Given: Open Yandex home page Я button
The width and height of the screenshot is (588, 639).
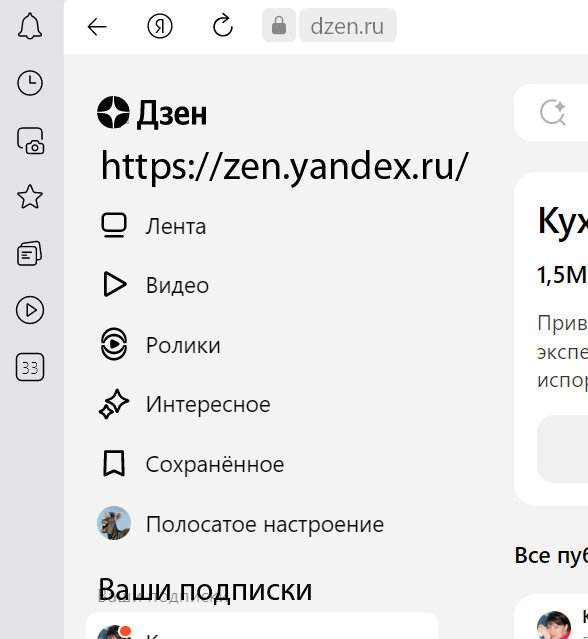Looking at the screenshot, I should 160,27.
